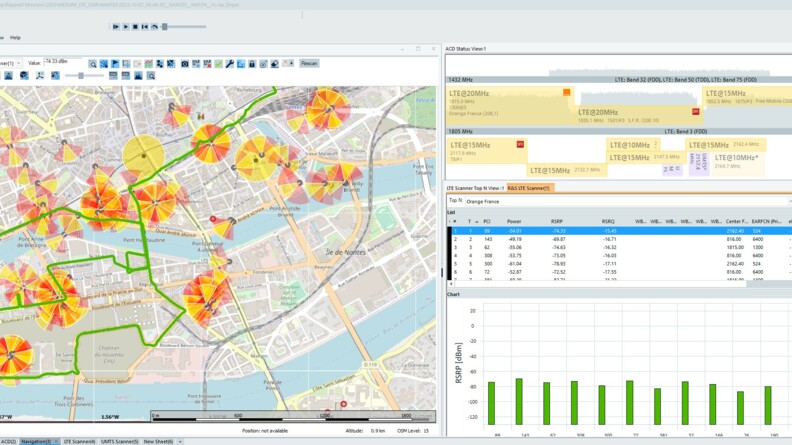Screen dimensions: 792x445
Task: Select the rectangle selection tool icon
Action: pyautogui.click(x=126, y=64)
